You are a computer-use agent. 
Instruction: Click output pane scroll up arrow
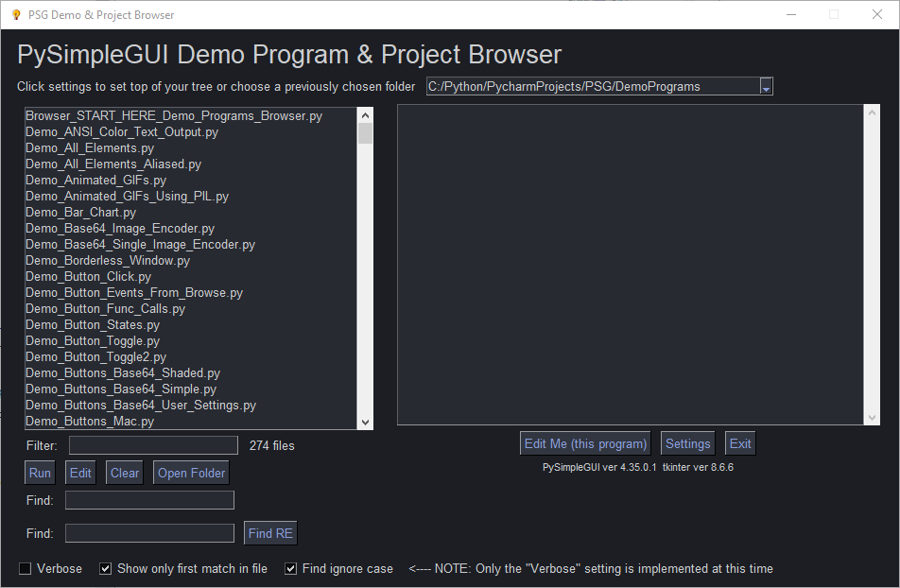point(872,113)
